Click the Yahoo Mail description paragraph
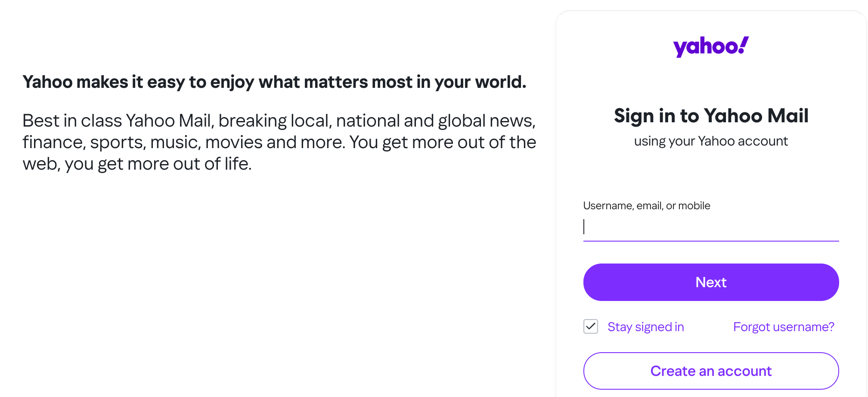This screenshot has width=868, height=397. tap(279, 142)
